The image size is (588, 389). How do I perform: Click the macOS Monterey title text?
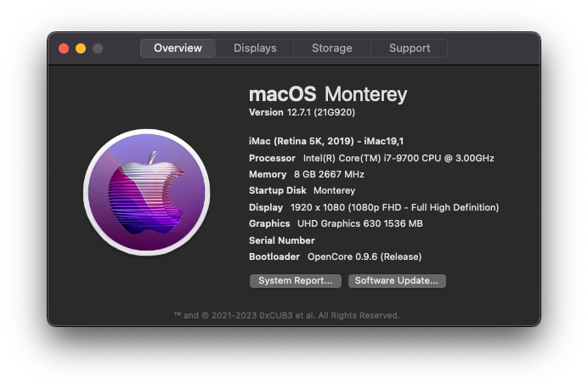pos(328,94)
